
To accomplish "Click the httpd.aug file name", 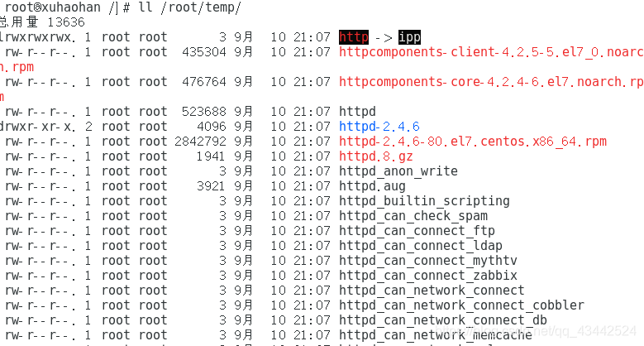I will 372,186.
